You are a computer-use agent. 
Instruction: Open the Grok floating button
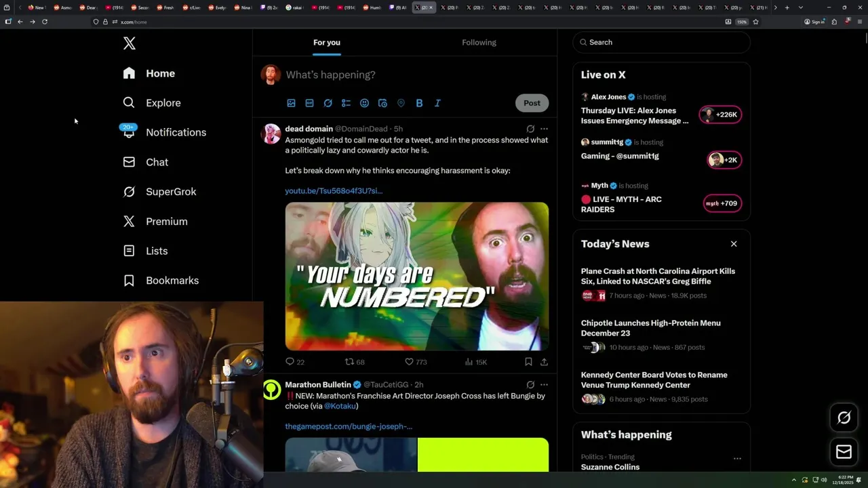click(x=844, y=418)
